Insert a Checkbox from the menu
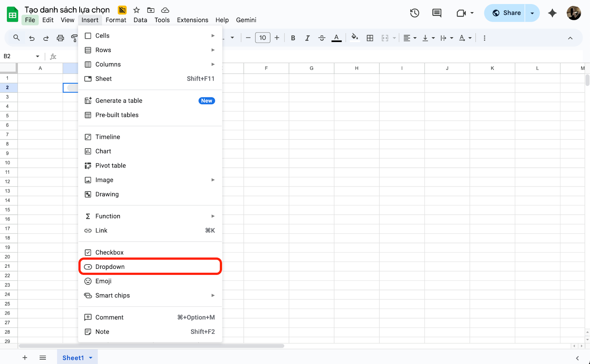590x364 pixels. [110, 252]
